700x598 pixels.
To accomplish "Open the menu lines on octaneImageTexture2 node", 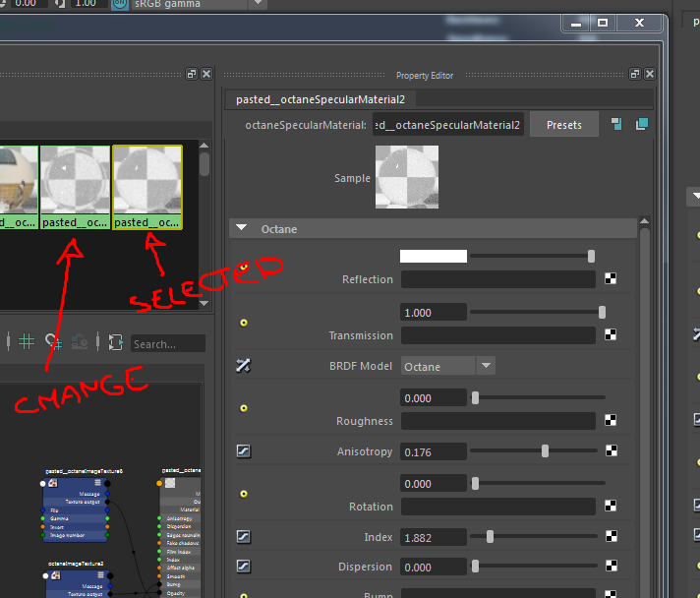I will [100, 575].
